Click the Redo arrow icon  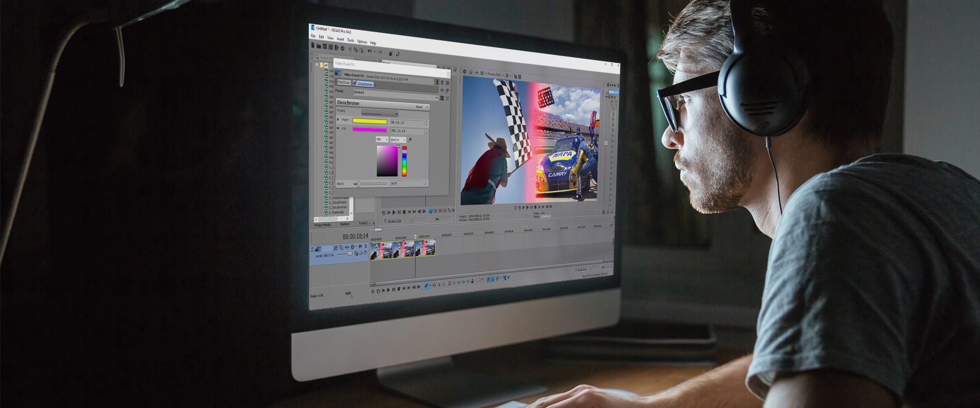[380, 52]
